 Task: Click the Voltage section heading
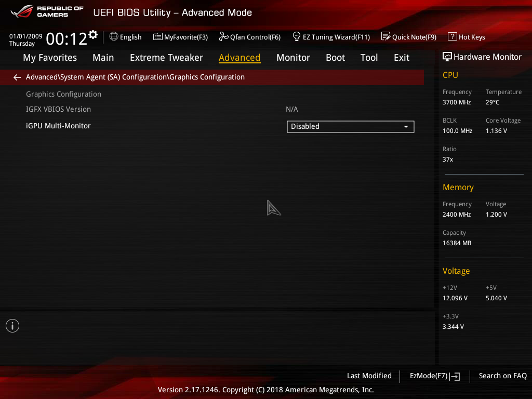pos(456,271)
